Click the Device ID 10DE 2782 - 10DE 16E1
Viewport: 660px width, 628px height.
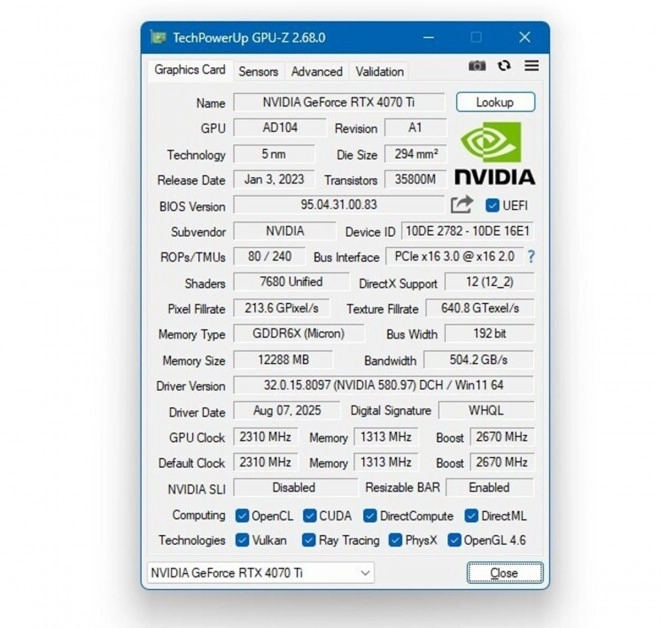click(467, 231)
